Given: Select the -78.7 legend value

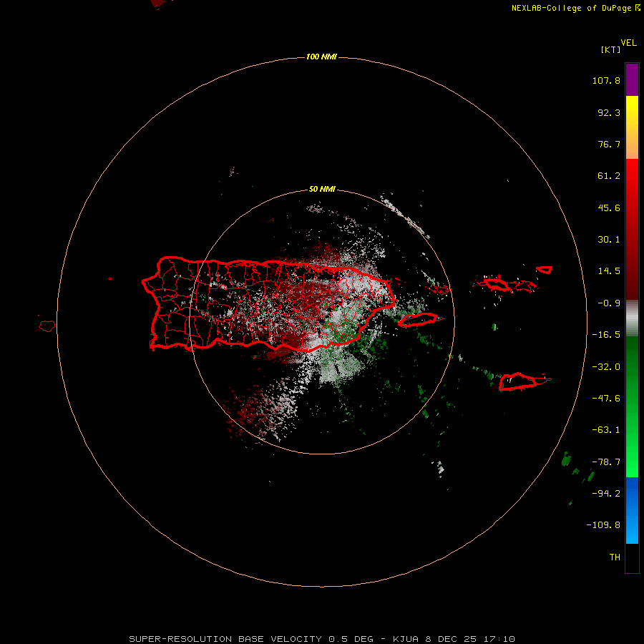Looking at the screenshot, I should pos(606,462).
